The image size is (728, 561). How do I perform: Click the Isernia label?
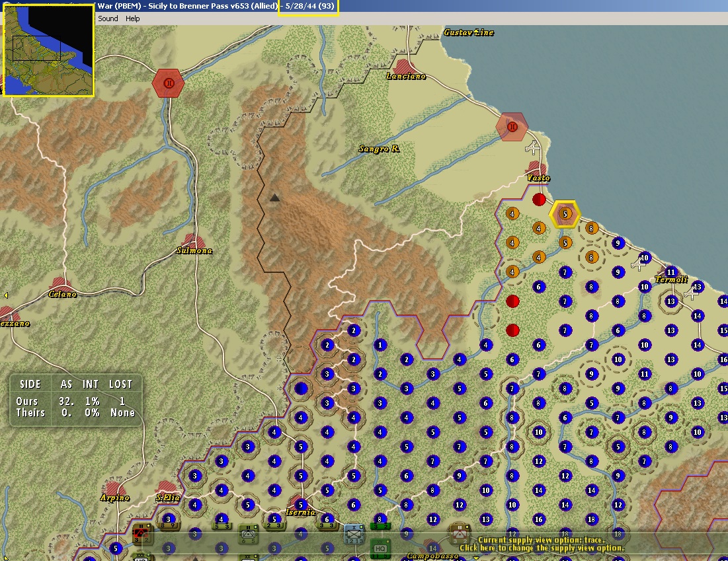tap(300, 512)
